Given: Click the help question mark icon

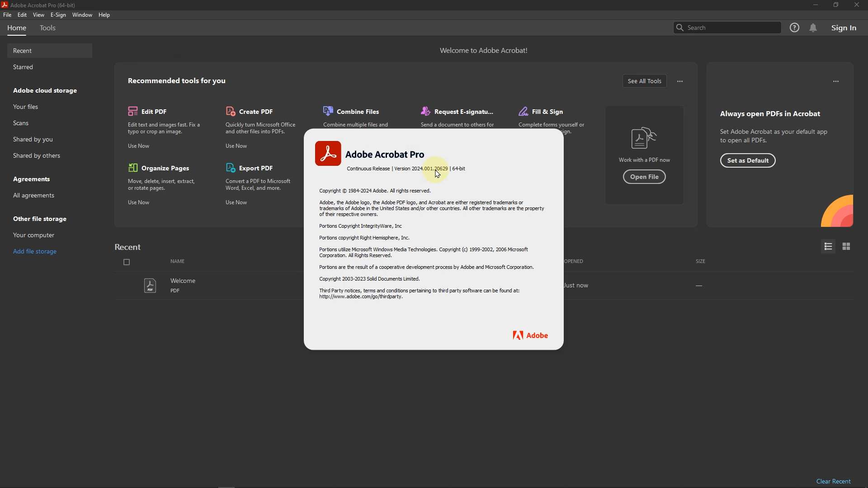Looking at the screenshot, I should pos(795,28).
